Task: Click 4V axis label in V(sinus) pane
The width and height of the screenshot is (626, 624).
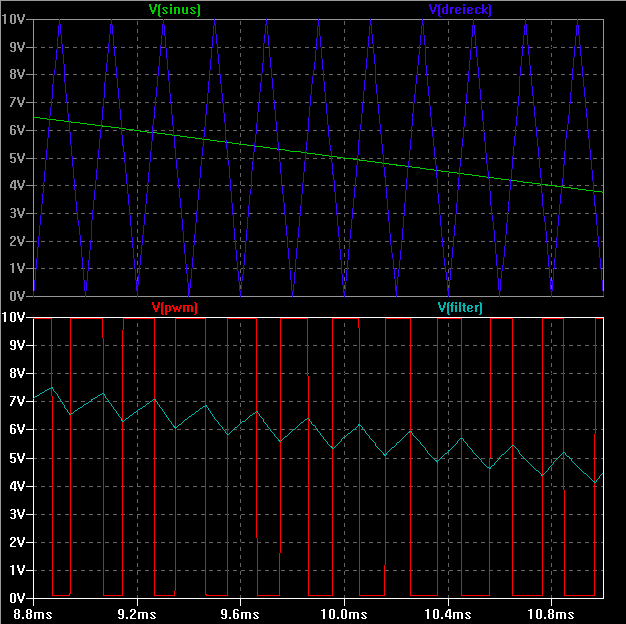Action: (x=17, y=185)
